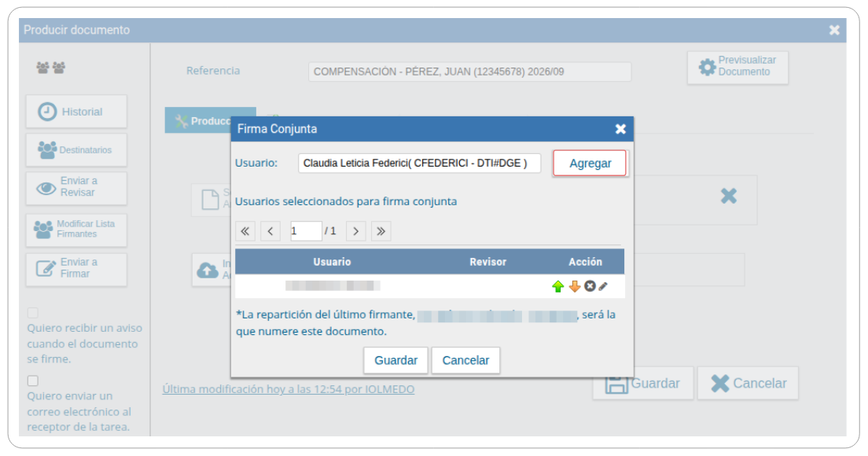Edit signer with the pencil icon
This screenshot has height=456, width=868.
603,286
